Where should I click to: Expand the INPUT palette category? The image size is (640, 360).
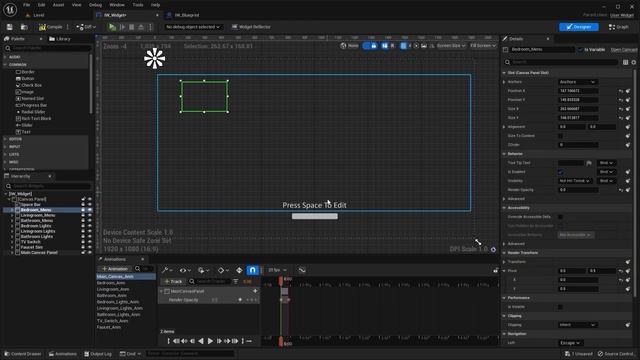[5, 147]
